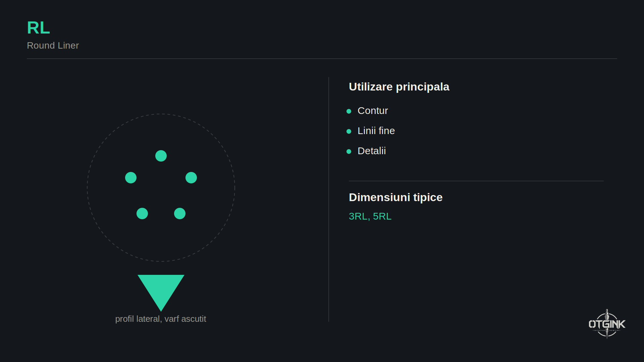Click the OTGINK logo

(x=607, y=324)
